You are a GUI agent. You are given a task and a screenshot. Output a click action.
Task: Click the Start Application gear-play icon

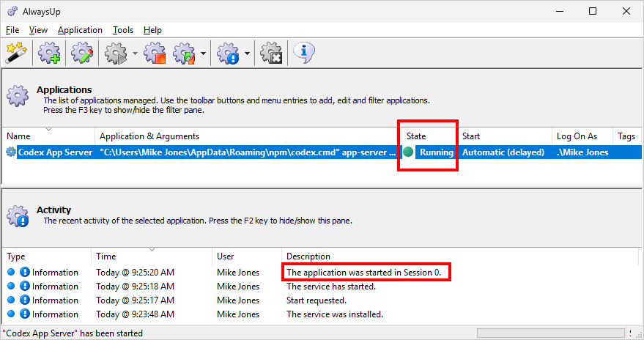click(116, 53)
